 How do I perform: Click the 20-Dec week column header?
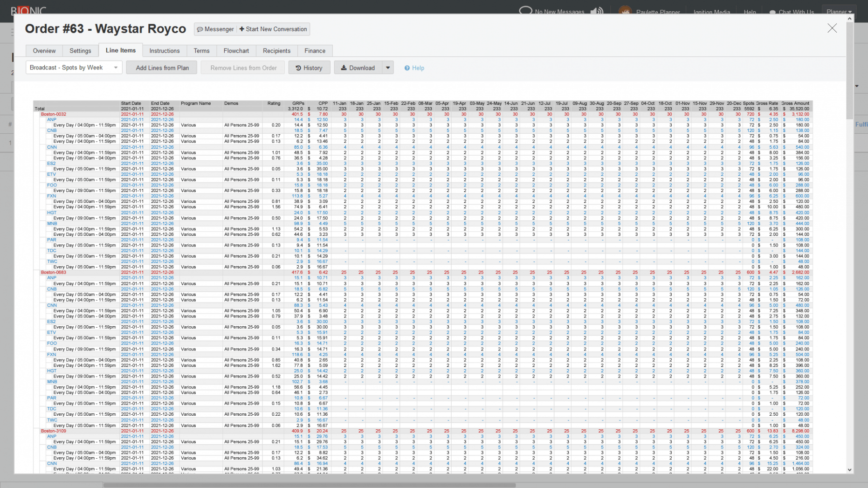pyautogui.click(x=734, y=103)
